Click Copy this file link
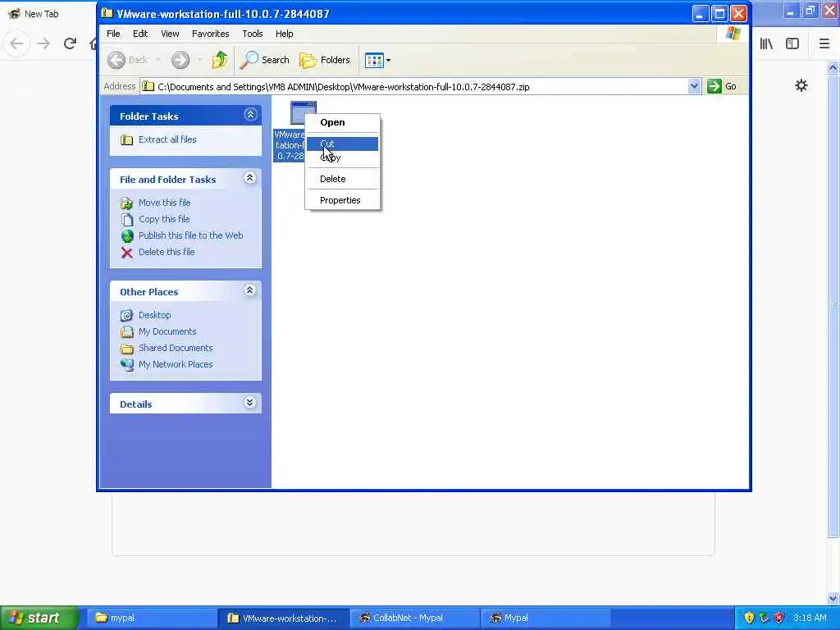This screenshot has height=630, width=840. point(164,219)
